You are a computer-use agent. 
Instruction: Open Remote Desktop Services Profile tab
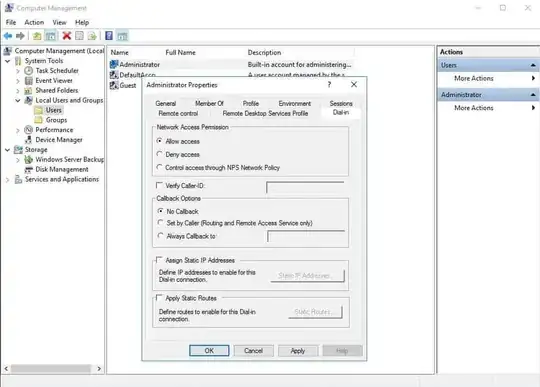(265, 113)
